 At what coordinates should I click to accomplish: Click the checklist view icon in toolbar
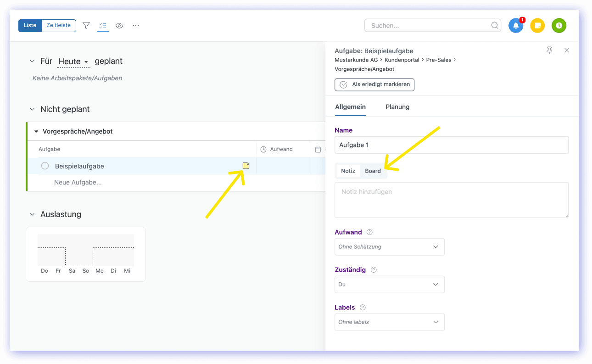point(103,26)
